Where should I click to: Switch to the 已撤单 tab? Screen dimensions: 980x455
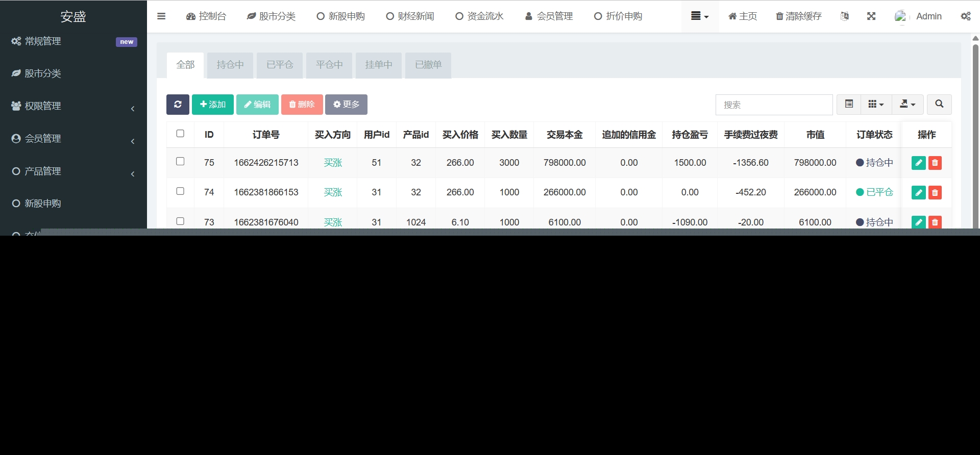coord(428,65)
